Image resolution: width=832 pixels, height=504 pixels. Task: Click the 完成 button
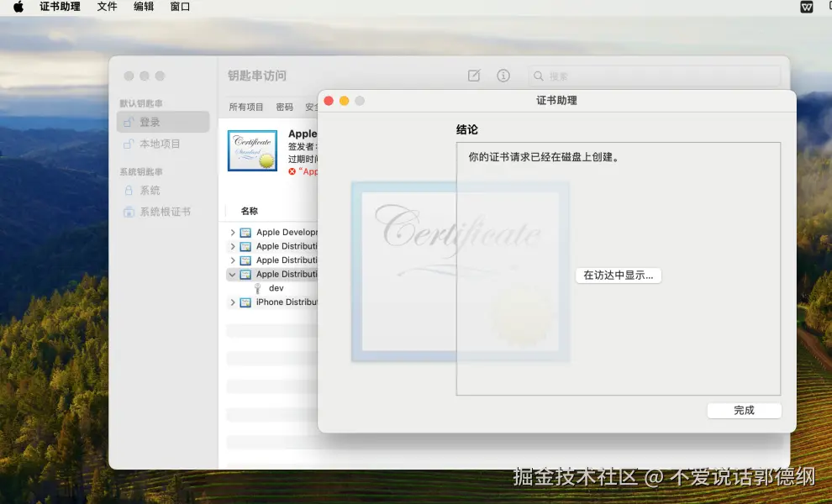pos(744,410)
